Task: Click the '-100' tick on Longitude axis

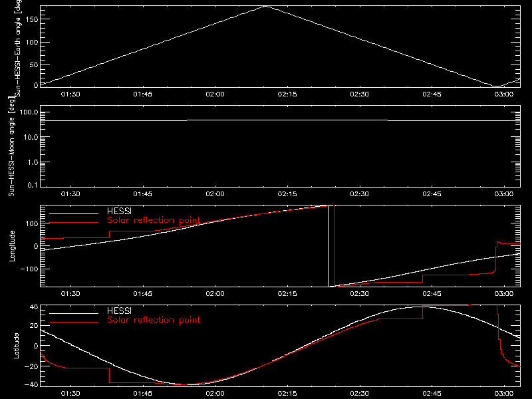Action: click(29, 269)
